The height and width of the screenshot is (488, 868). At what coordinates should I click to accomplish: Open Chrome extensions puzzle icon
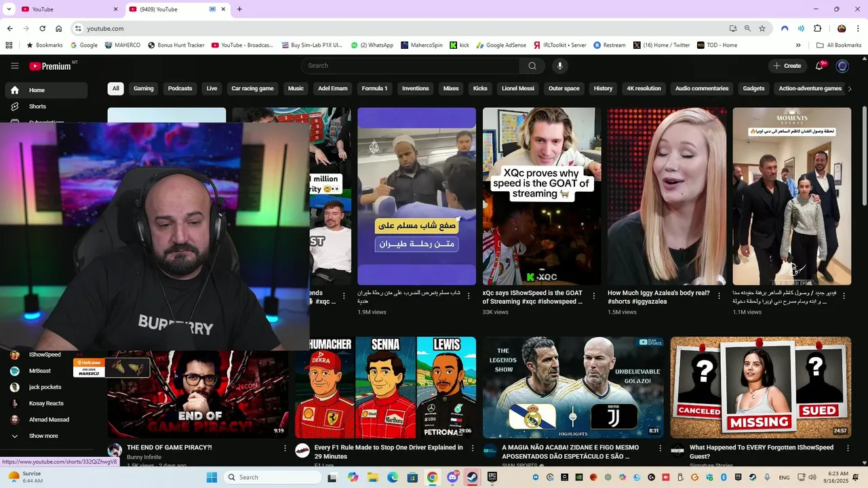pyautogui.click(x=817, y=28)
